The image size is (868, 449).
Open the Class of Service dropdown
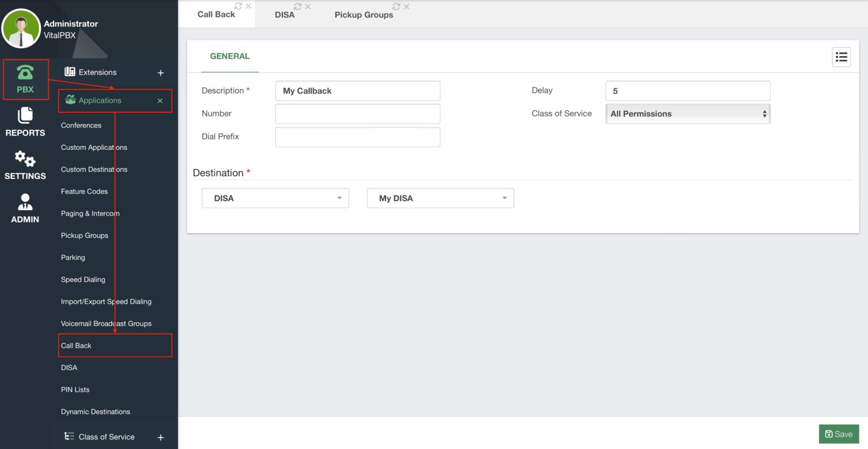tap(688, 114)
